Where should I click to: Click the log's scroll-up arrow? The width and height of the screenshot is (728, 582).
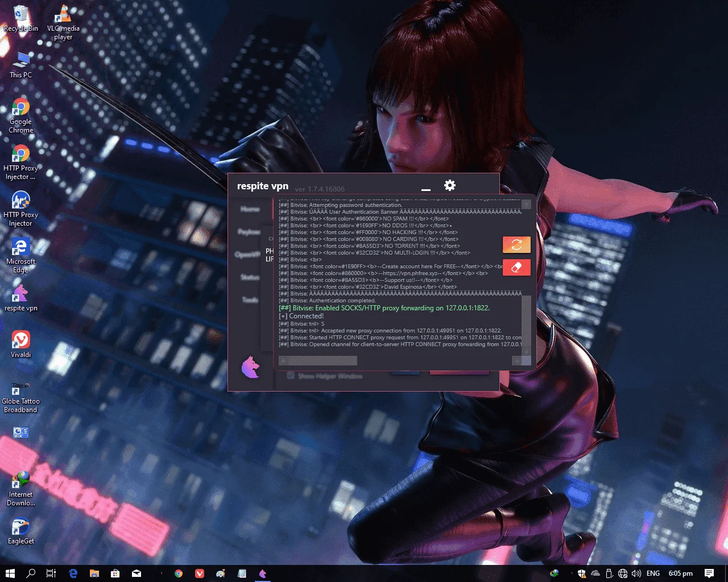coord(526,205)
